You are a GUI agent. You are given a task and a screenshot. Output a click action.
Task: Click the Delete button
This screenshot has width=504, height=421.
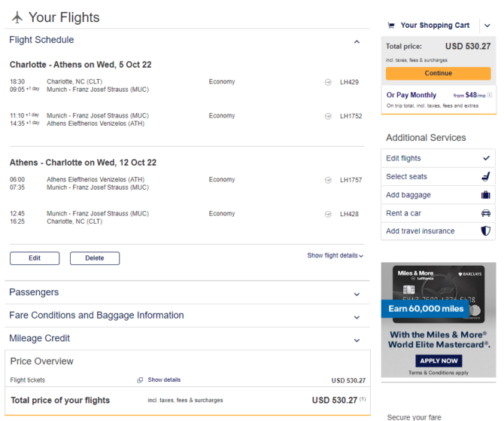[x=95, y=258]
